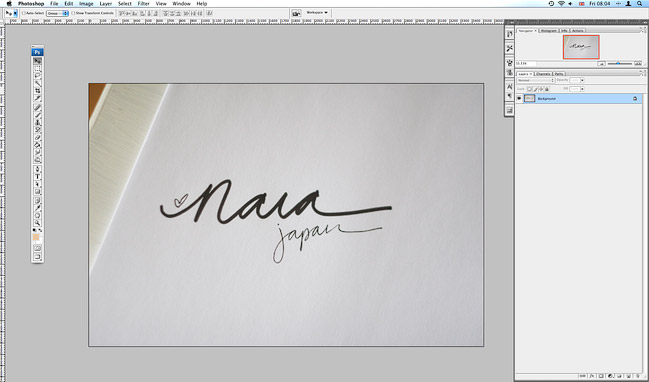The width and height of the screenshot is (649, 382).
Task: Open the Layer Comps panel from the dock
Action: [510, 110]
